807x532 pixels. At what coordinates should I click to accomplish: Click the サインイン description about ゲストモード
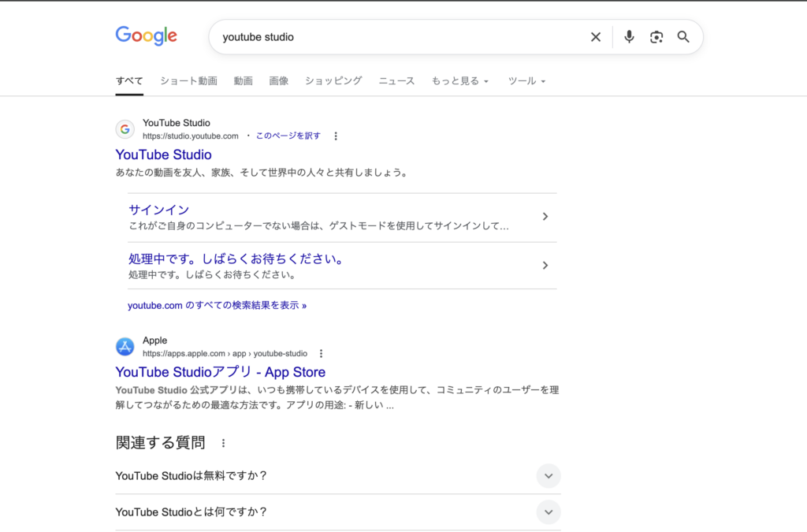[318, 226]
